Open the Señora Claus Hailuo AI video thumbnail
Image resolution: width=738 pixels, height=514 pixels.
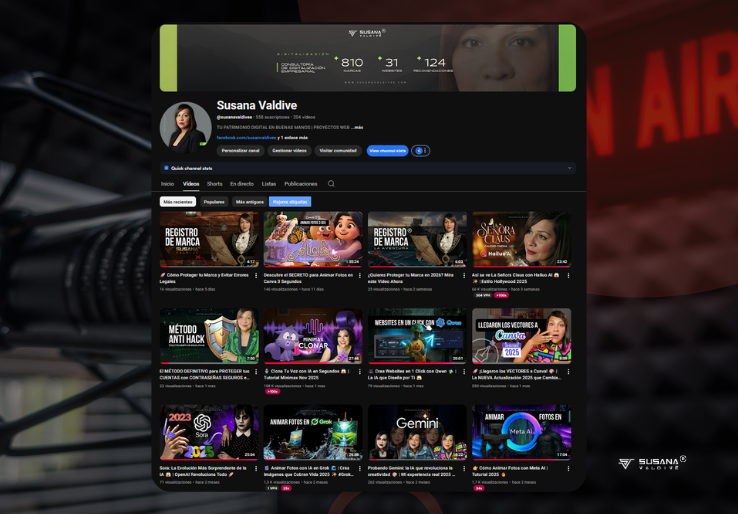(x=521, y=239)
